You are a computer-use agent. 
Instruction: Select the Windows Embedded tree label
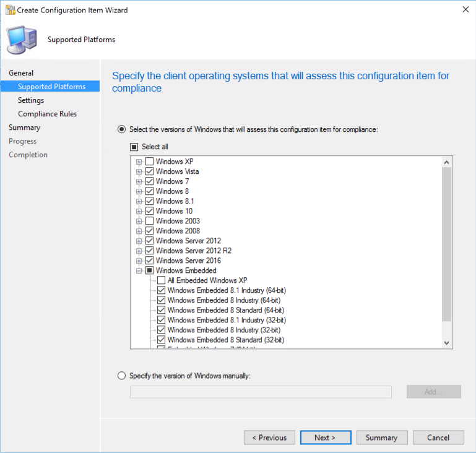point(186,270)
